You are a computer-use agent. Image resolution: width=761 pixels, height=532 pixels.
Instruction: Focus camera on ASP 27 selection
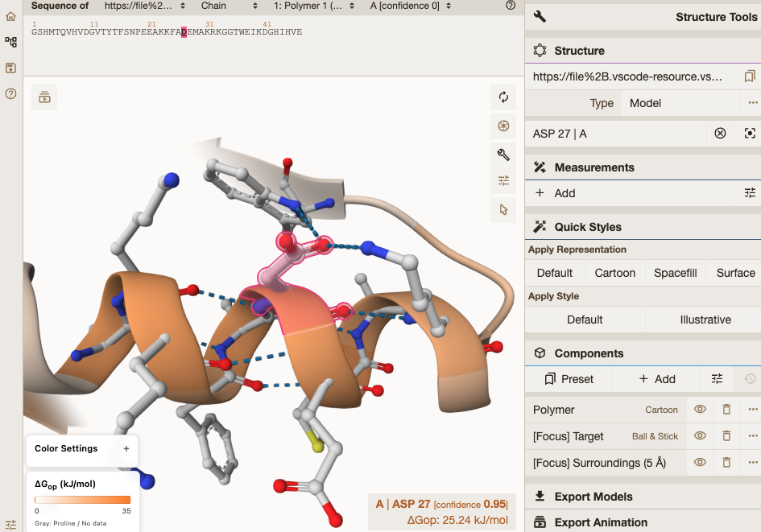pyautogui.click(x=750, y=134)
